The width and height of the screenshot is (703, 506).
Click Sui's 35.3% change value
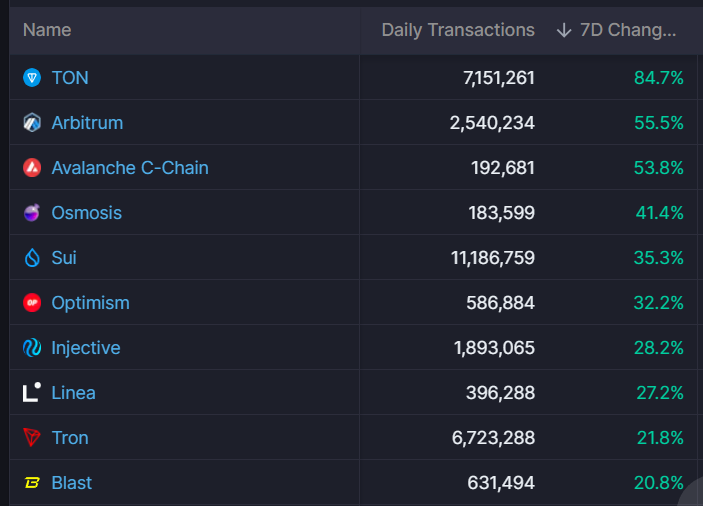(x=659, y=258)
